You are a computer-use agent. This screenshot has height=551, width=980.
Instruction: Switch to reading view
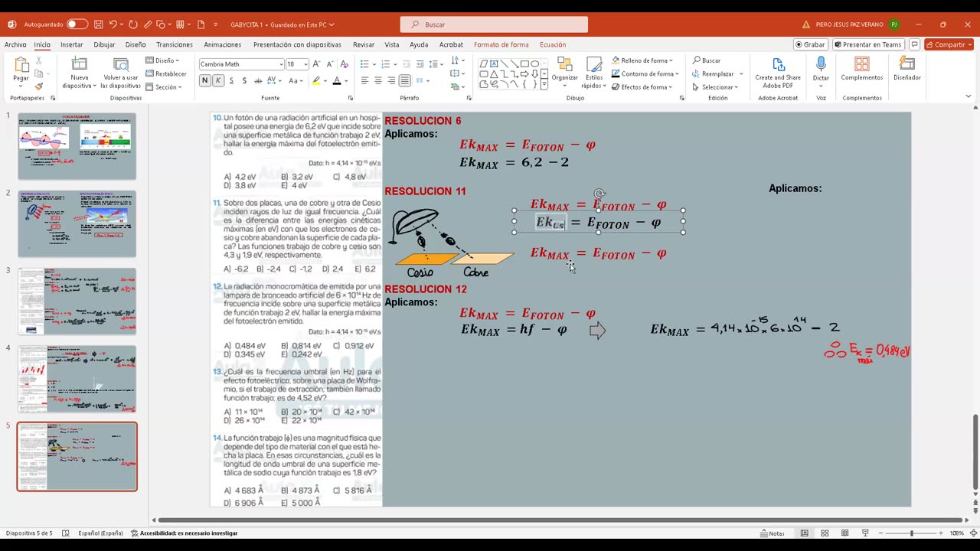coord(844,533)
